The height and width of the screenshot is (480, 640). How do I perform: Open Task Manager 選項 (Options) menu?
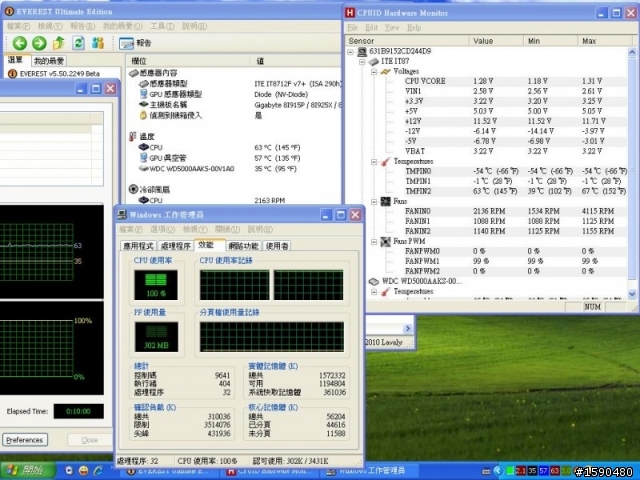[x=162, y=229]
